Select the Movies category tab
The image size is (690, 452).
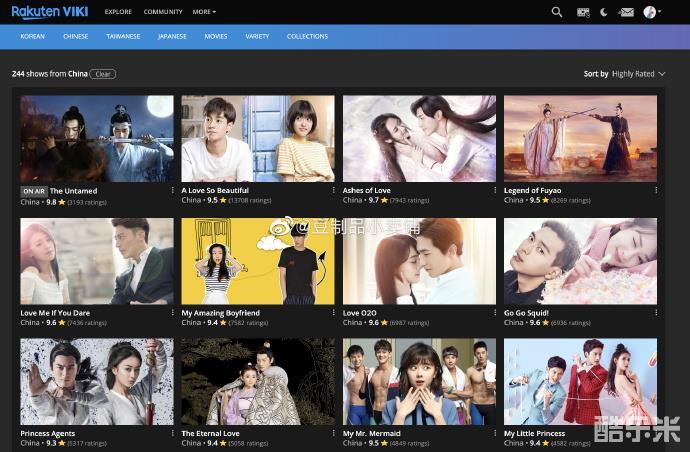click(x=216, y=37)
